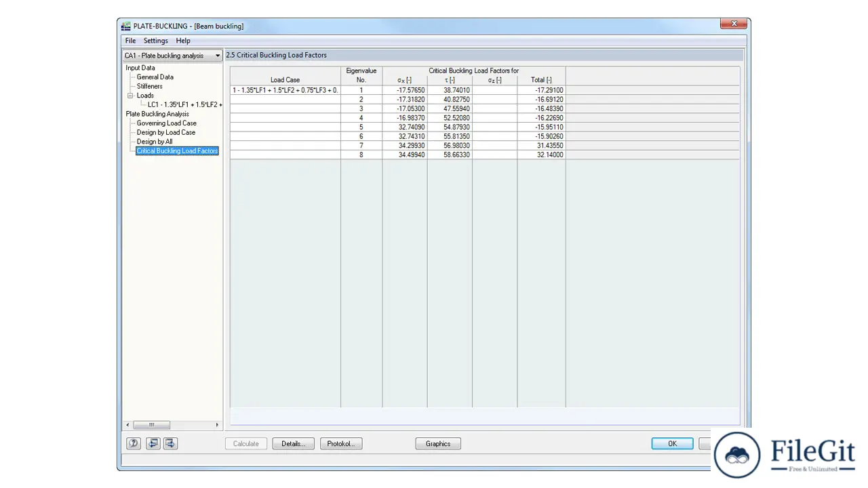Click Input Data tree heading
The image size is (868, 488).
point(140,68)
